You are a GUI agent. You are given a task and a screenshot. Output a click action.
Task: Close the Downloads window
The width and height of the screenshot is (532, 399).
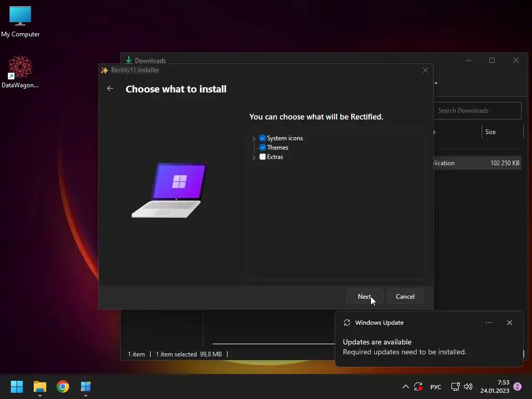[x=516, y=60]
